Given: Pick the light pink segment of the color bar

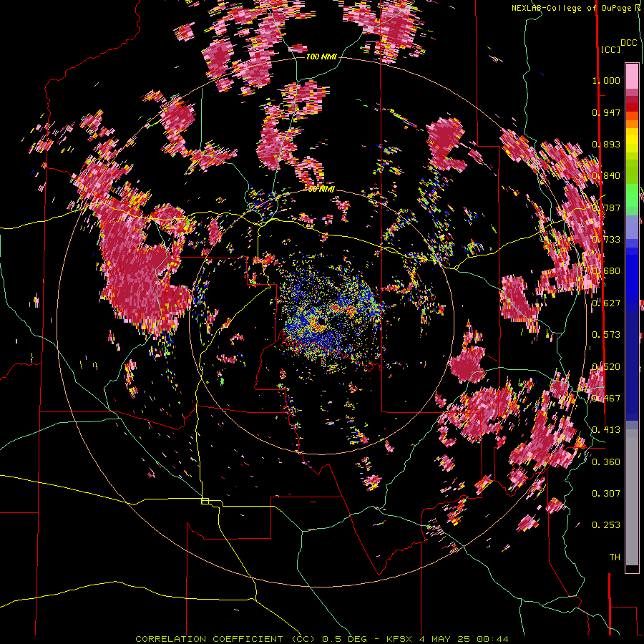Looking at the screenshot, I should (x=632, y=76).
